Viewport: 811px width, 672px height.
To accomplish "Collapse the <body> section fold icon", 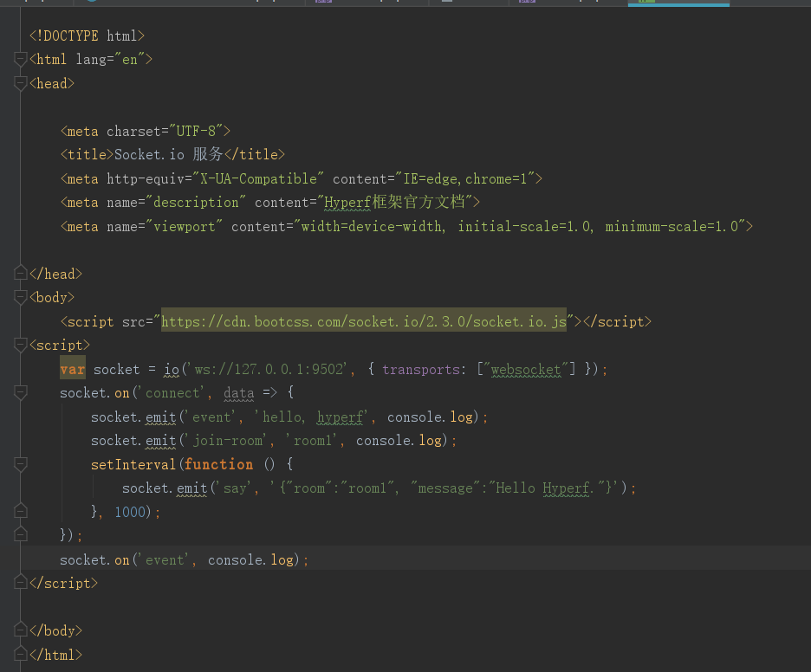I will (x=20, y=297).
